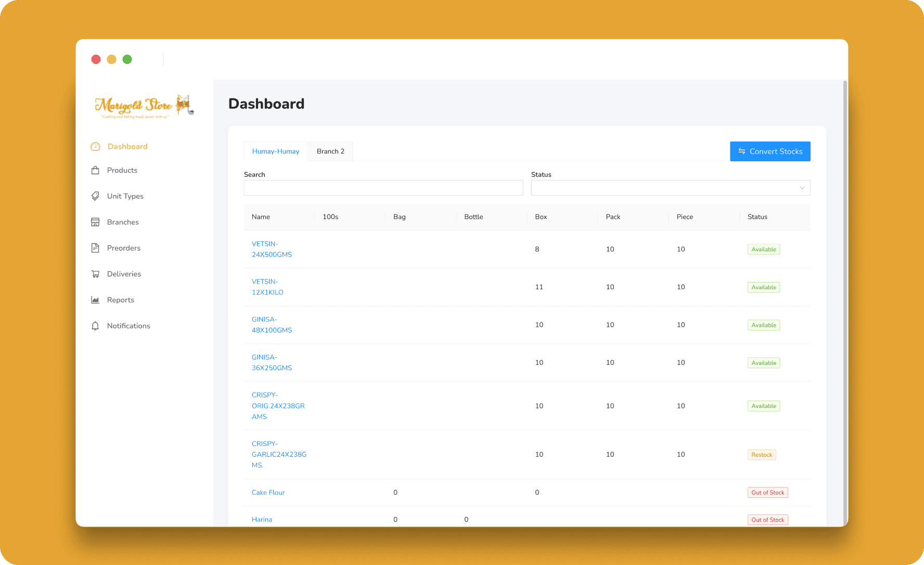Viewport: 924px width, 565px height.
Task: Select the Humay-Humay tab
Action: tap(276, 151)
